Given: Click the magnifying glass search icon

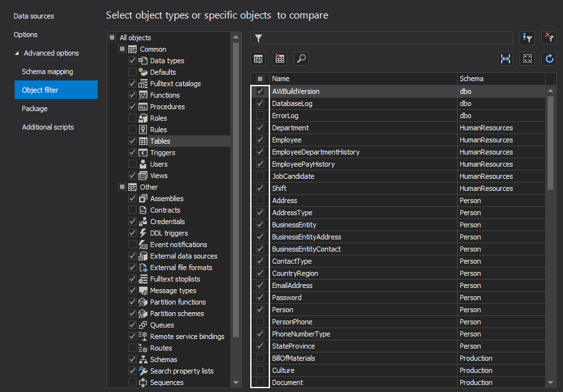Looking at the screenshot, I should tap(301, 59).
